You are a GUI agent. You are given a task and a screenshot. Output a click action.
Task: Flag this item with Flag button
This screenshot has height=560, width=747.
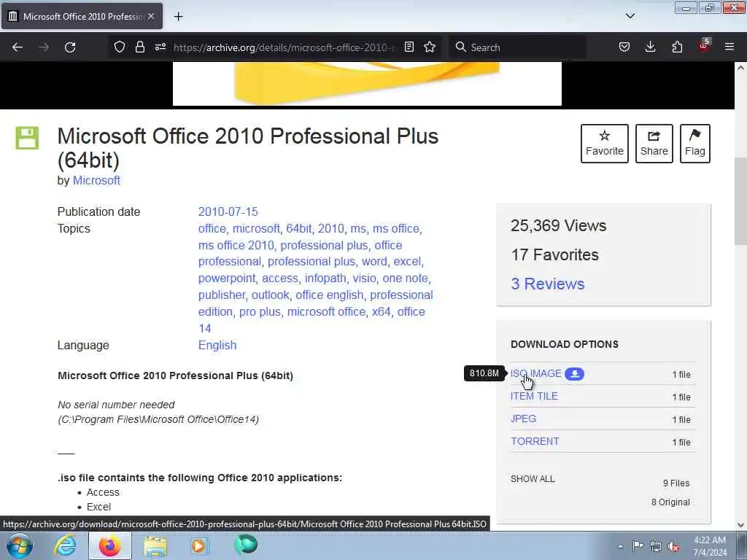695,144
